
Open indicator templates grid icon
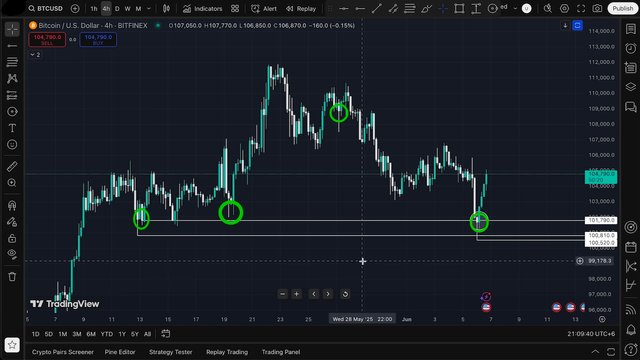(235, 9)
